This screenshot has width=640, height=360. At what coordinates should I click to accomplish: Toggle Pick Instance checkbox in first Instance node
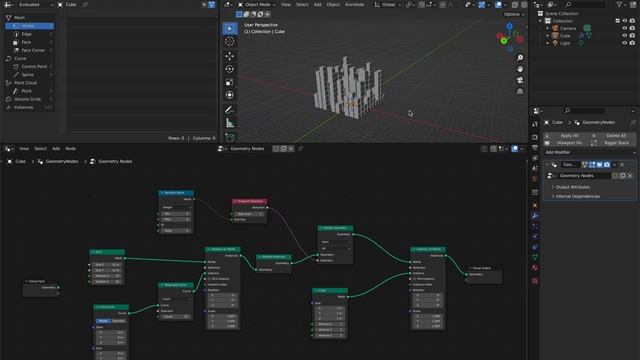pyautogui.click(x=209, y=279)
